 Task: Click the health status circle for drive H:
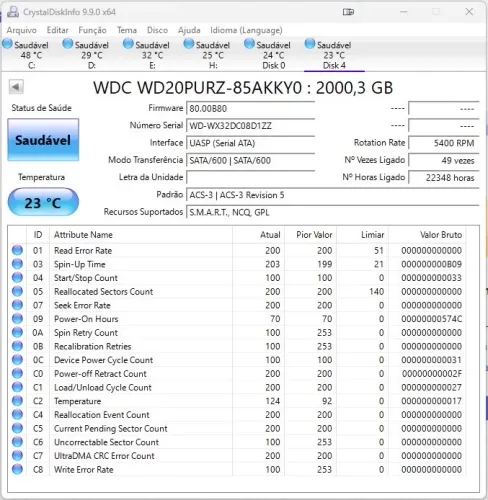tap(189, 44)
